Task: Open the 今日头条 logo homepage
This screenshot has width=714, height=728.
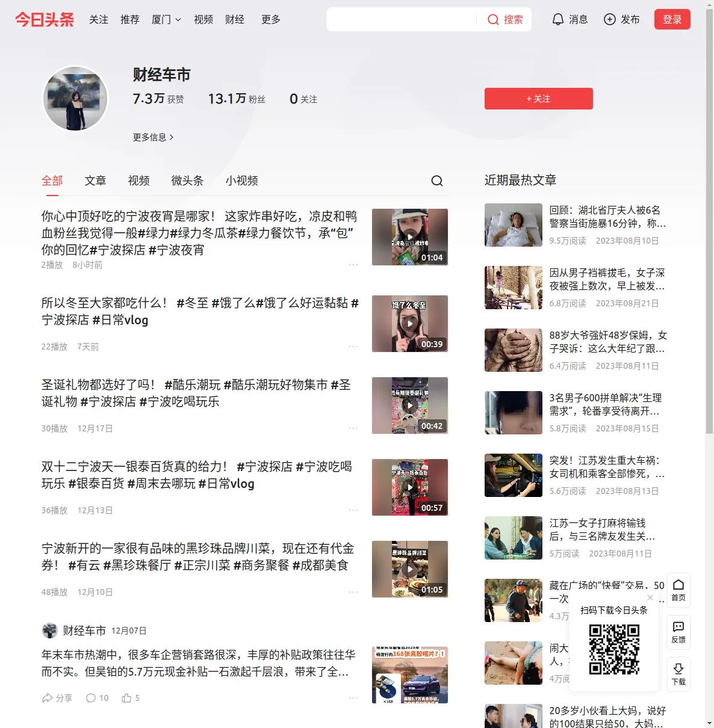Action: click(45, 19)
